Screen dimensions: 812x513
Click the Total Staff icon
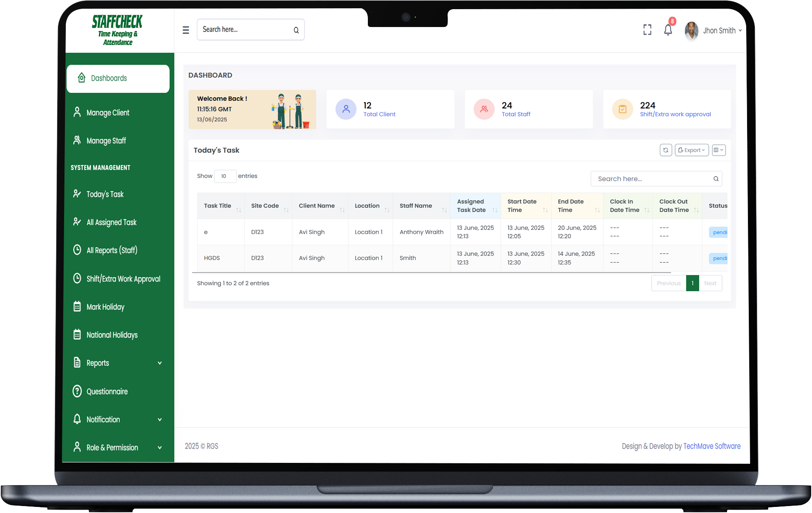484,109
